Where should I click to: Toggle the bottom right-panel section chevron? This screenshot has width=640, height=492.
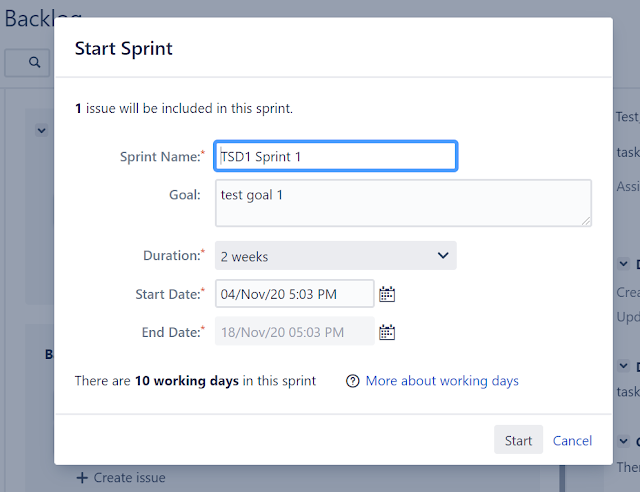click(623, 441)
